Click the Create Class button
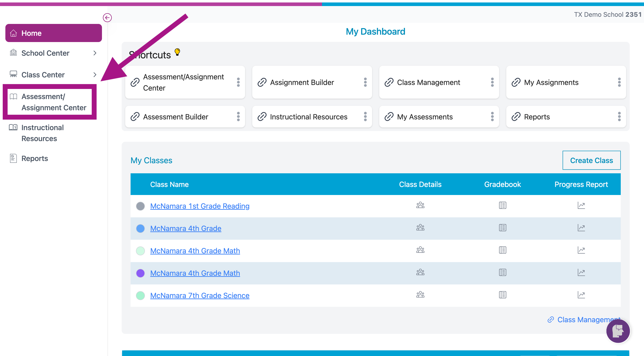The height and width of the screenshot is (356, 644). tap(591, 160)
